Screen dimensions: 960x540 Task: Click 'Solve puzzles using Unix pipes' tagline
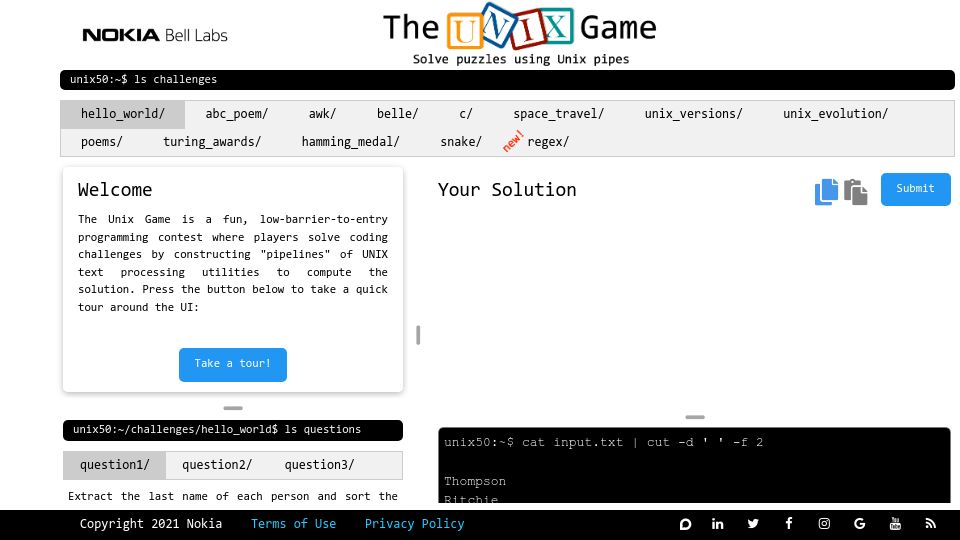tap(520, 59)
